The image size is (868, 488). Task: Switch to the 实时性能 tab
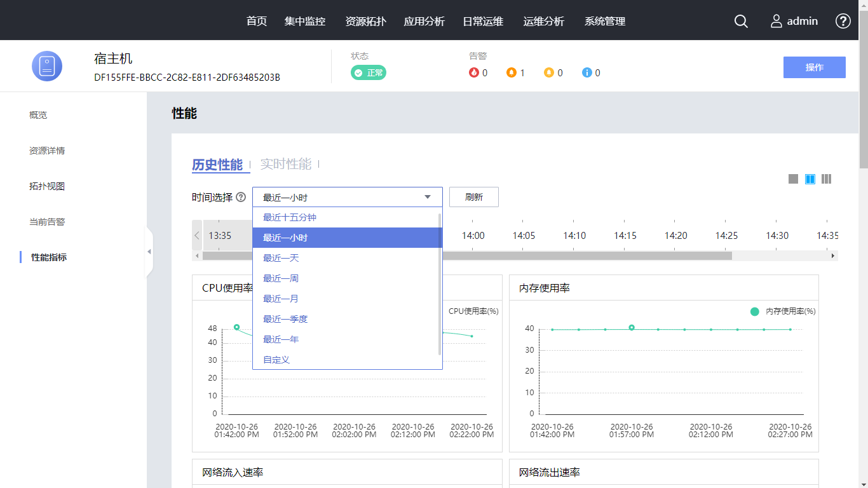[286, 165]
